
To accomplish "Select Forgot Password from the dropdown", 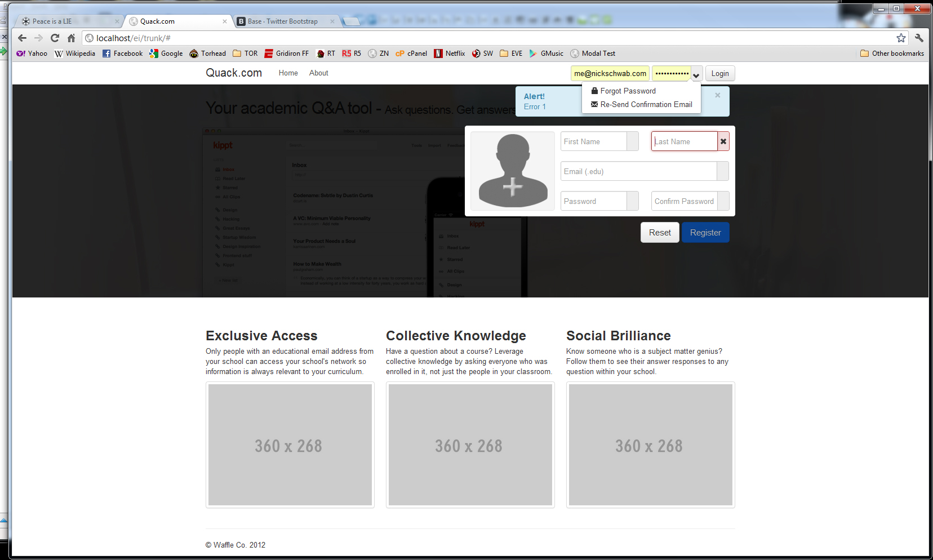I will [x=628, y=91].
